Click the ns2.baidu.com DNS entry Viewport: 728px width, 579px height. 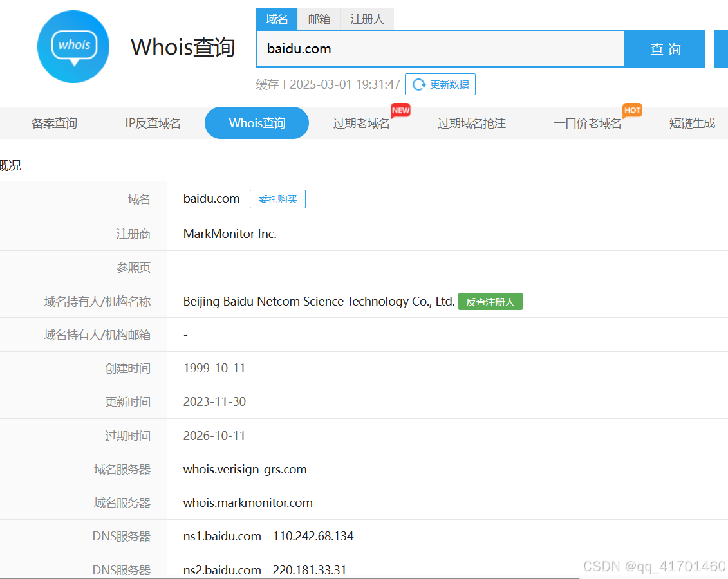click(x=265, y=570)
